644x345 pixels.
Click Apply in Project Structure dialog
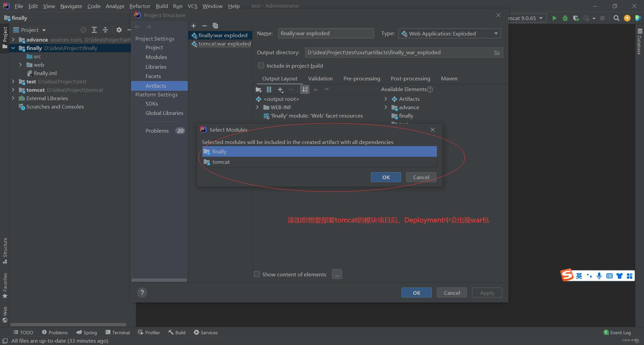coord(487,293)
